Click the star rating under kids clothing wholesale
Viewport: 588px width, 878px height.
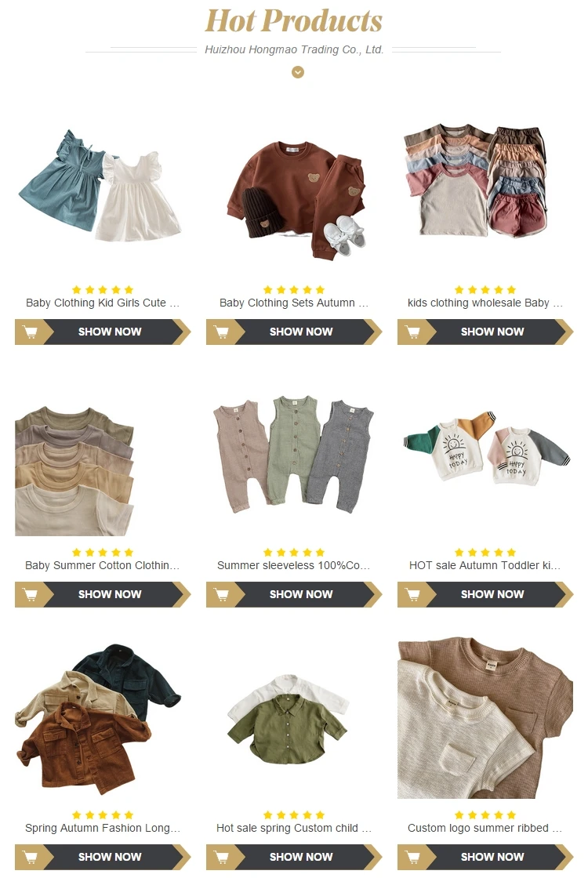pos(485,290)
